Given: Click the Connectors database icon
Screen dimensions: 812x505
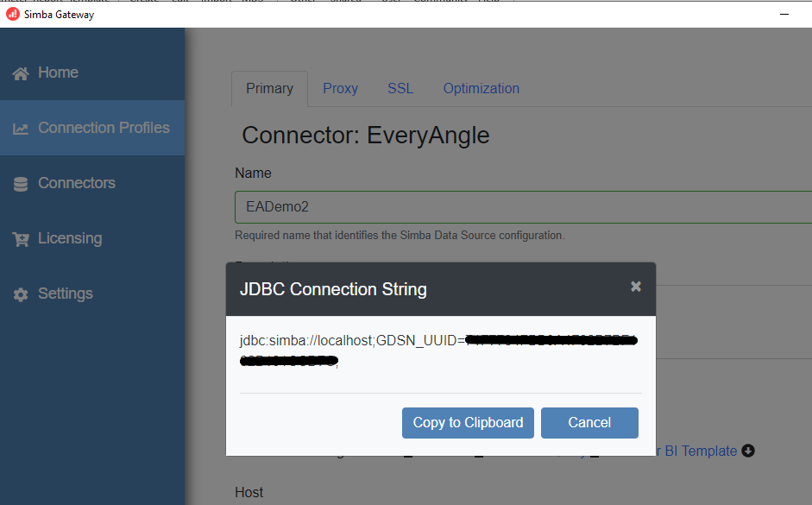Looking at the screenshot, I should click(21, 184).
